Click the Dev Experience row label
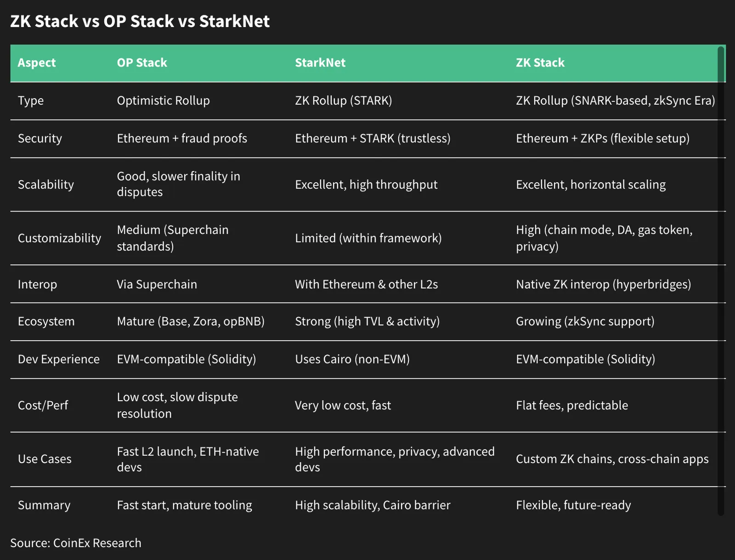The width and height of the screenshot is (735, 560). (x=59, y=359)
